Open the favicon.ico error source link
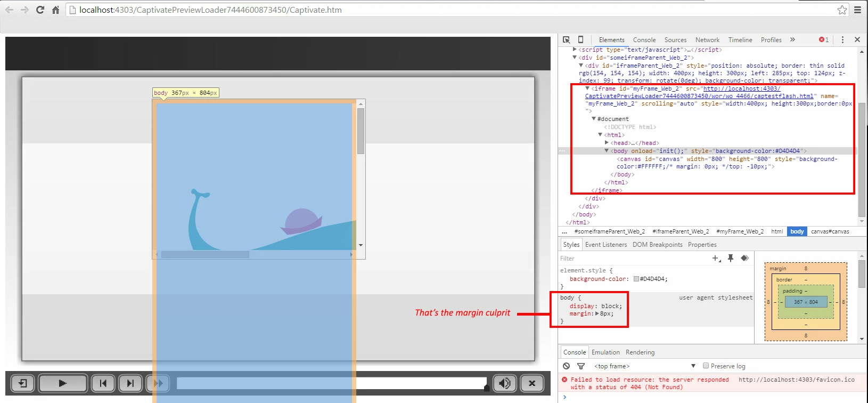The image size is (868, 403). [x=796, y=380]
